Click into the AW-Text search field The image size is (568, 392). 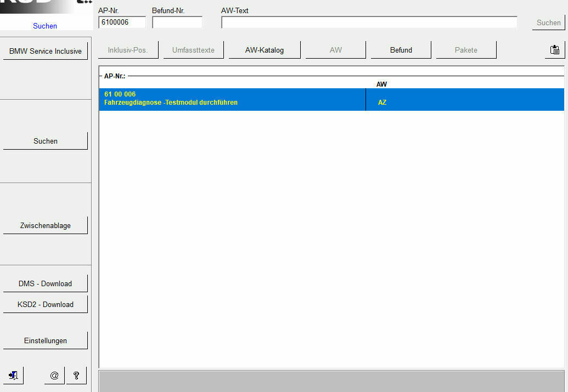pos(369,22)
